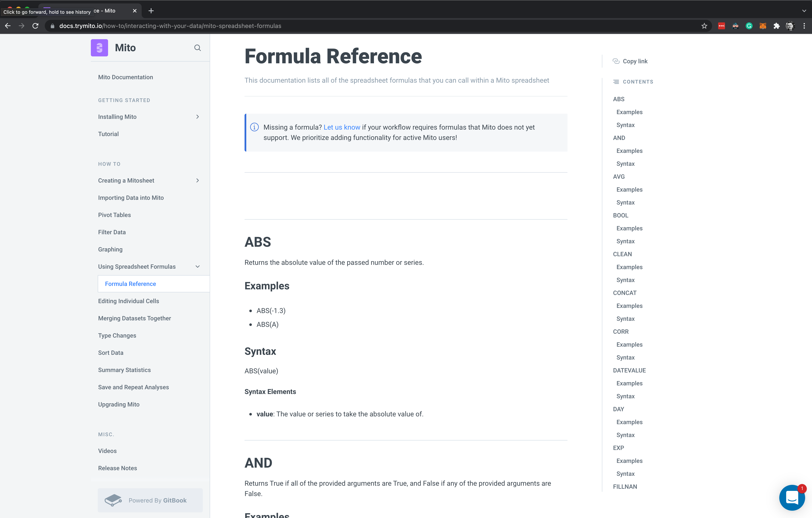Click the browser forward arrow

pyautogui.click(x=22, y=26)
